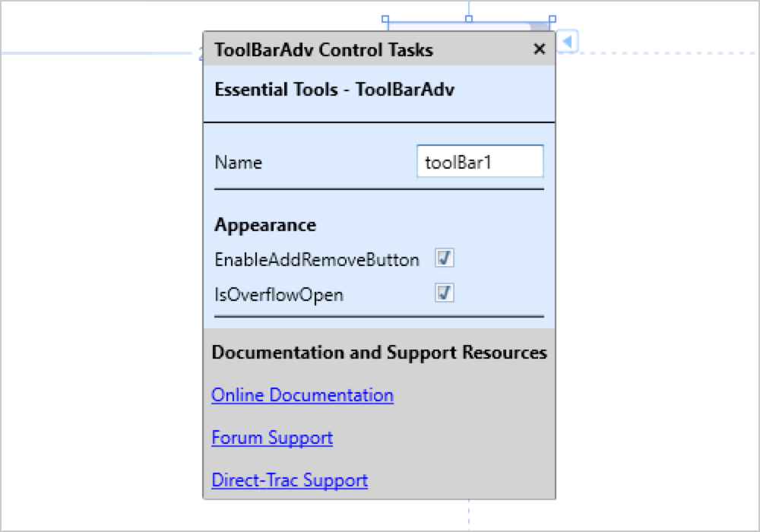760x532 pixels.
Task: Toggle the EnableAddRemoveButton checkbox
Action: point(445,259)
